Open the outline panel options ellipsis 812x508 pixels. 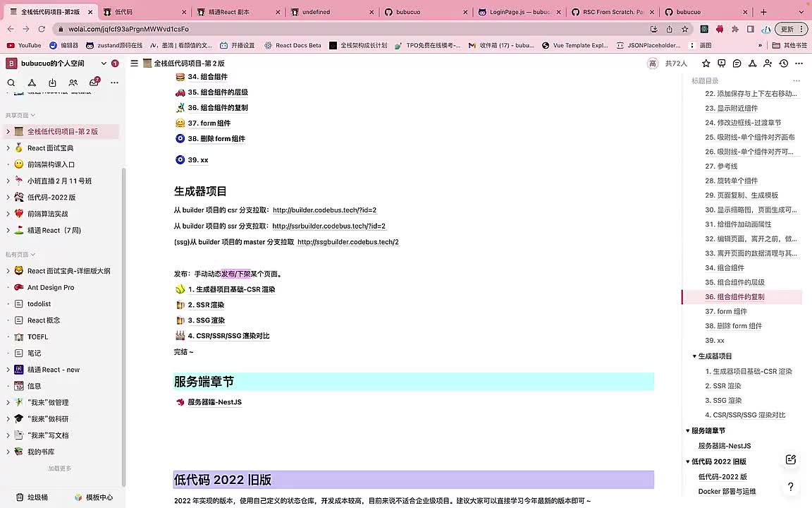(796, 81)
